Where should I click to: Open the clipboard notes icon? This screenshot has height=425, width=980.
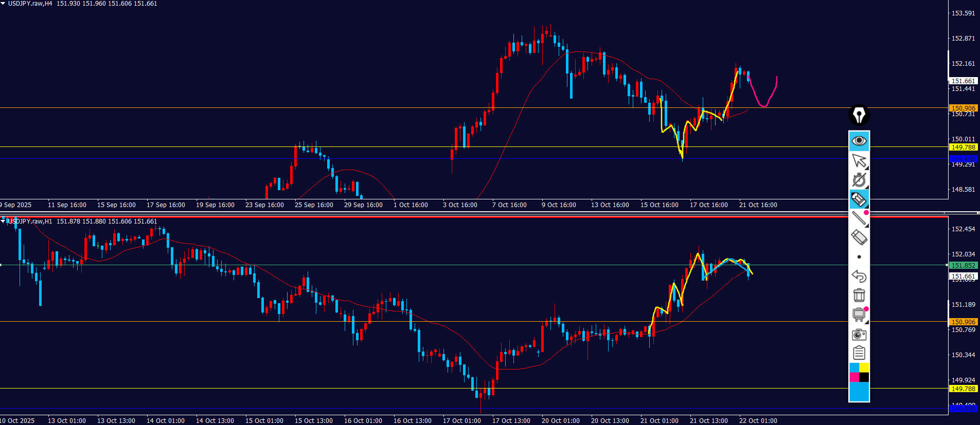(859, 353)
